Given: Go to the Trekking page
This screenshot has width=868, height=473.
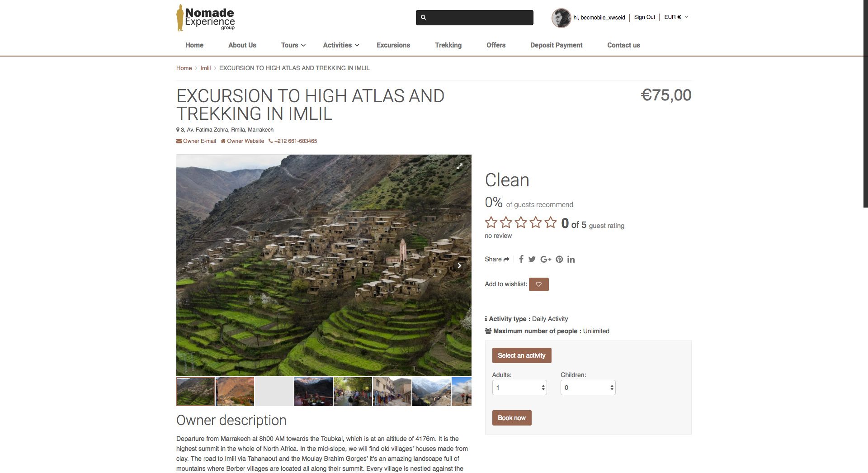Looking at the screenshot, I should [x=448, y=45].
